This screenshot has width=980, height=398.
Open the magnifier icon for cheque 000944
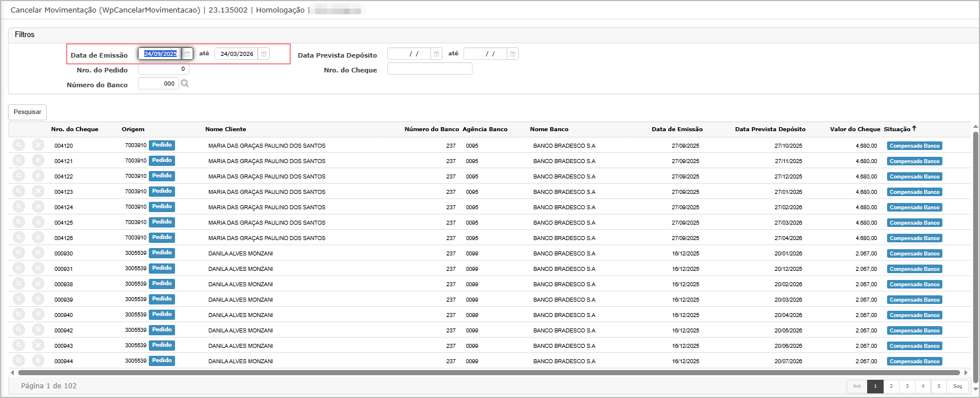pos(19,361)
